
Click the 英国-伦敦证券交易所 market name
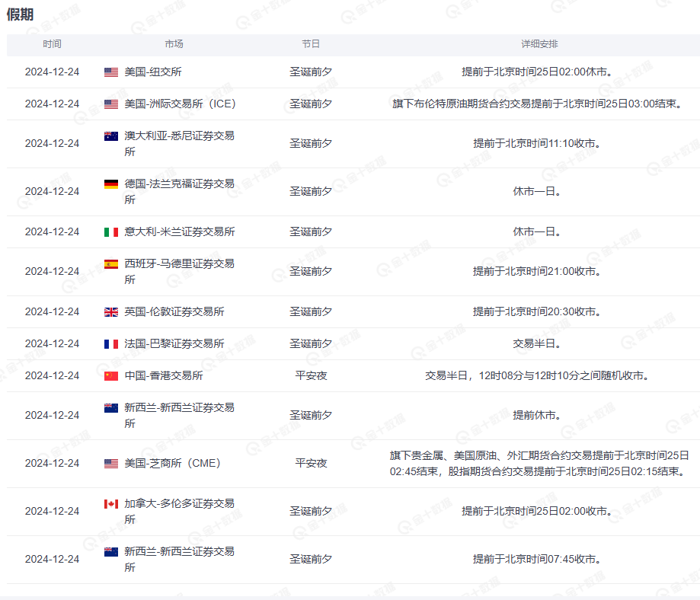pyautogui.click(x=174, y=312)
